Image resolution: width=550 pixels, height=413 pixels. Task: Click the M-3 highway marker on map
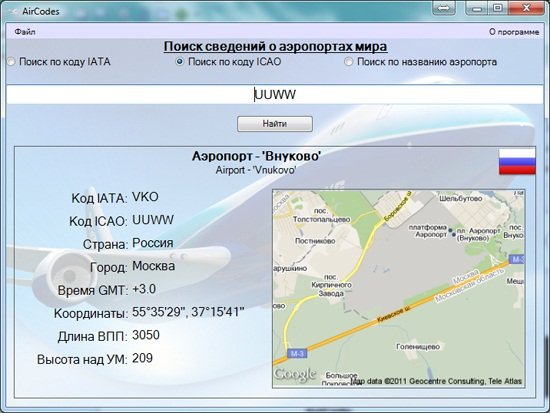point(297,354)
